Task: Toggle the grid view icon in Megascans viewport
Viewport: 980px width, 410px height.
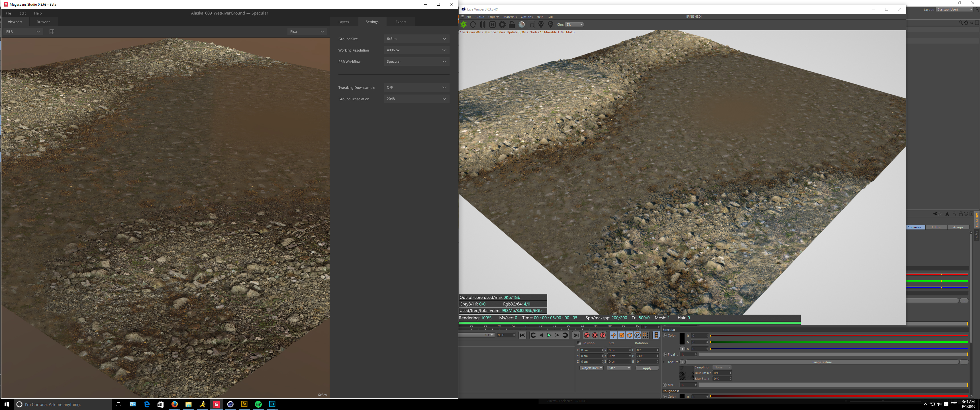Action: pyautogui.click(x=52, y=32)
